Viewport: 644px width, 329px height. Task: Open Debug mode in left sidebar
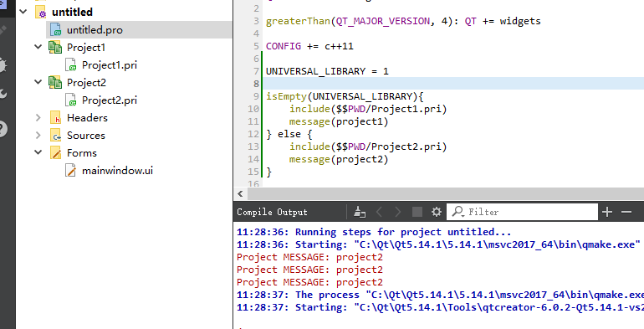tap(3, 65)
